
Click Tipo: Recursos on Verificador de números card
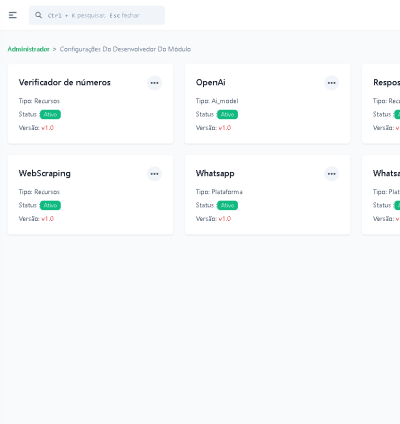click(39, 101)
